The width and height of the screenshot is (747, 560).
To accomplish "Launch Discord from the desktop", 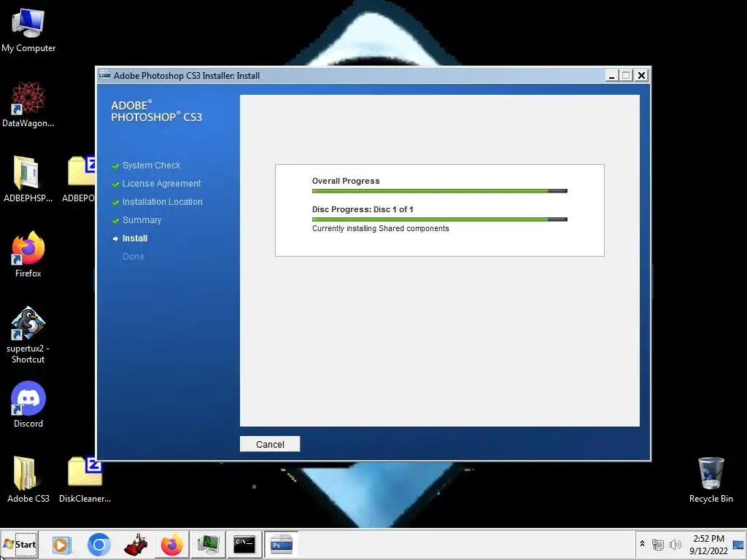I will click(28, 404).
